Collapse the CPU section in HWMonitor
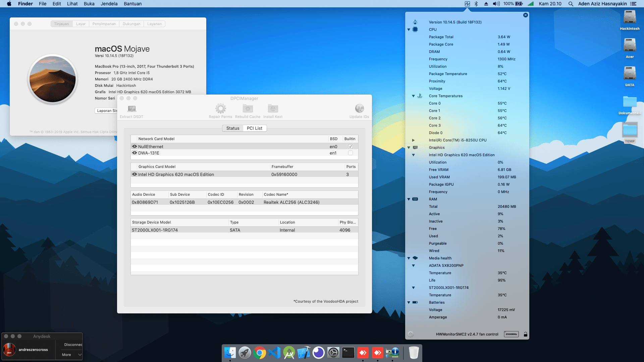Image resolution: width=644 pixels, height=362 pixels. click(x=409, y=29)
